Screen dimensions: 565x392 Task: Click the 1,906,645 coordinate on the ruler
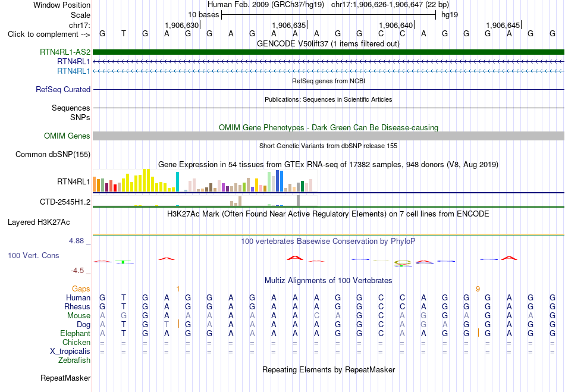point(503,25)
